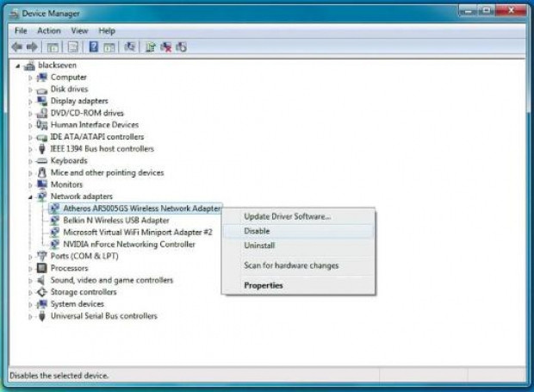This screenshot has width=534, height=392.
Task: Choose Properties in the context menu
Action: click(299, 285)
